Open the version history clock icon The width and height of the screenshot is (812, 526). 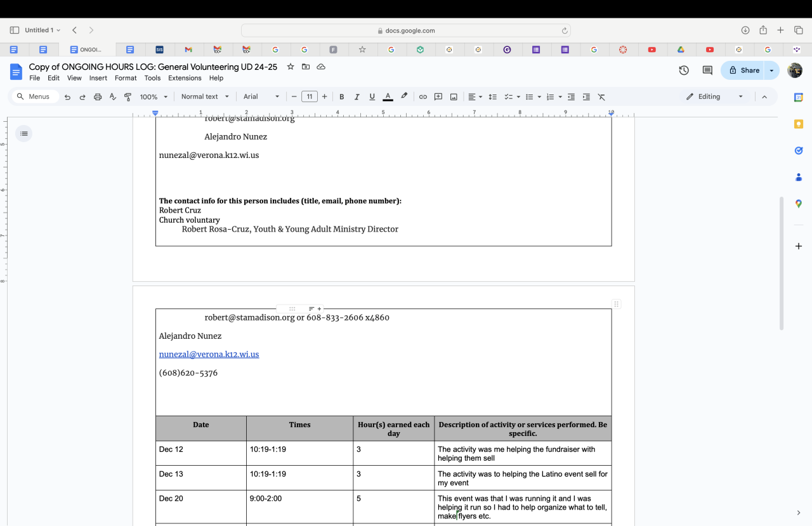[x=684, y=70]
